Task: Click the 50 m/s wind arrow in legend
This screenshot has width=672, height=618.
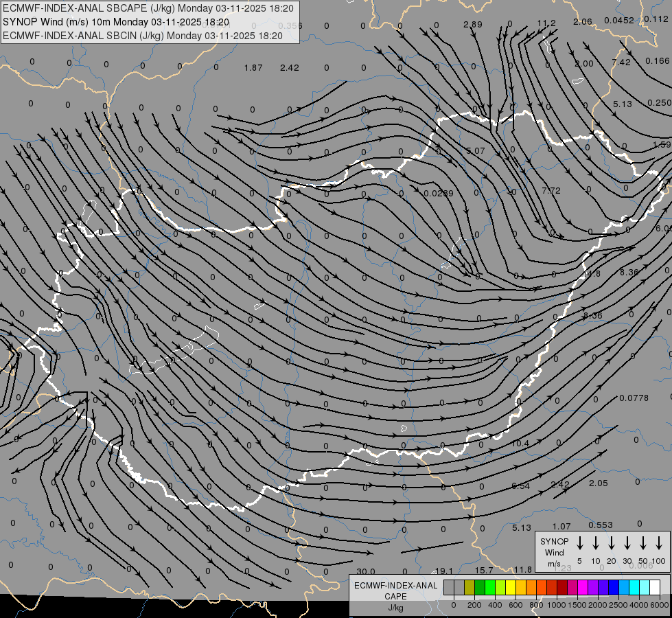Action: click(x=643, y=543)
